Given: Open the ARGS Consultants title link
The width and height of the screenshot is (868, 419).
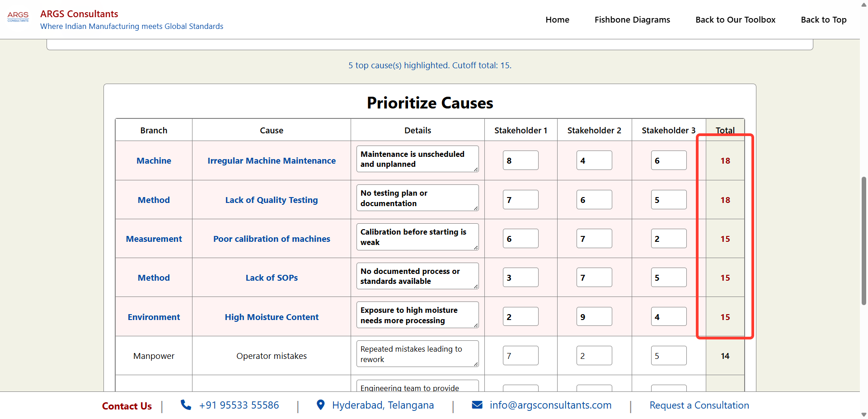Looking at the screenshot, I should (79, 14).
